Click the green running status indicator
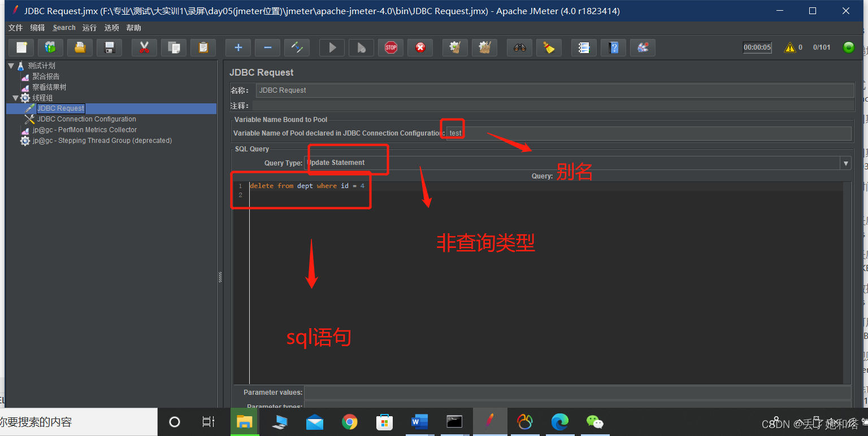Viewport: 868px width, 436px height. point(849,47)
